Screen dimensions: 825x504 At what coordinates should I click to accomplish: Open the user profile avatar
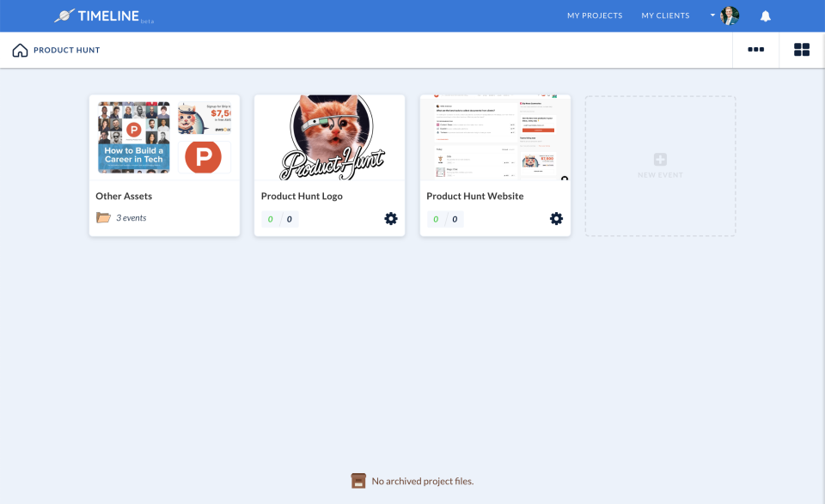pos(730,15)
